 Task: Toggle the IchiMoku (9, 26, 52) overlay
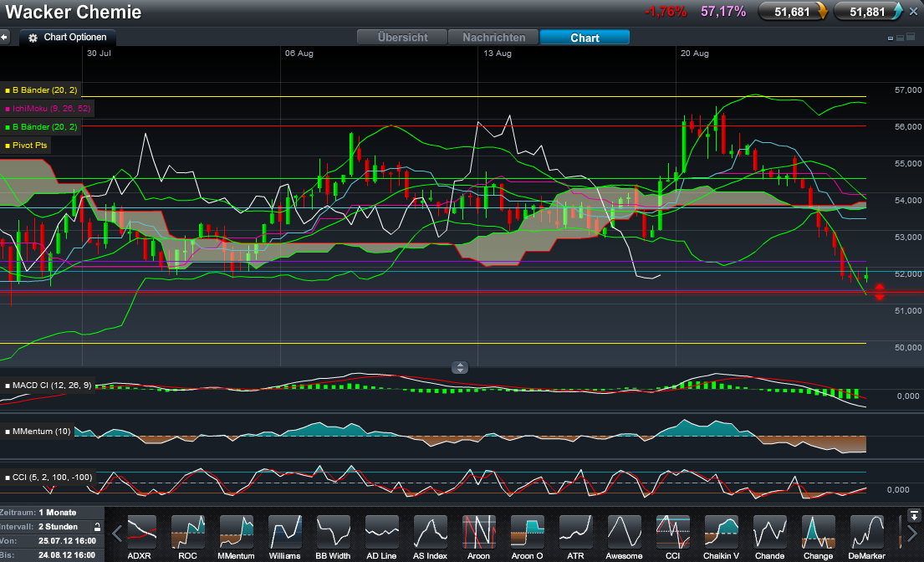48,109
